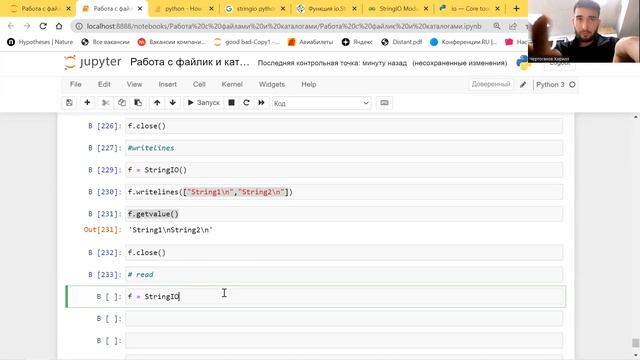Interrupt the kernel stop icon
Screen dimensions: 640x360
(231, 103)
